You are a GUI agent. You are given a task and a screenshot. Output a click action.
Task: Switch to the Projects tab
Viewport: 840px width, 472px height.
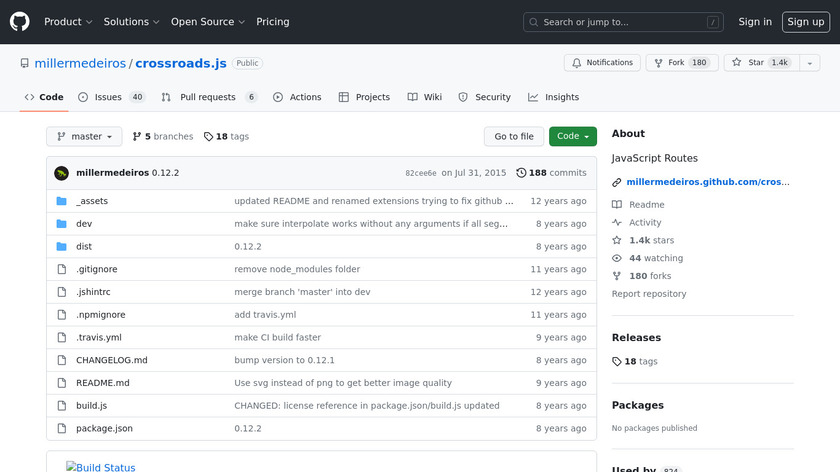[364, 97]
